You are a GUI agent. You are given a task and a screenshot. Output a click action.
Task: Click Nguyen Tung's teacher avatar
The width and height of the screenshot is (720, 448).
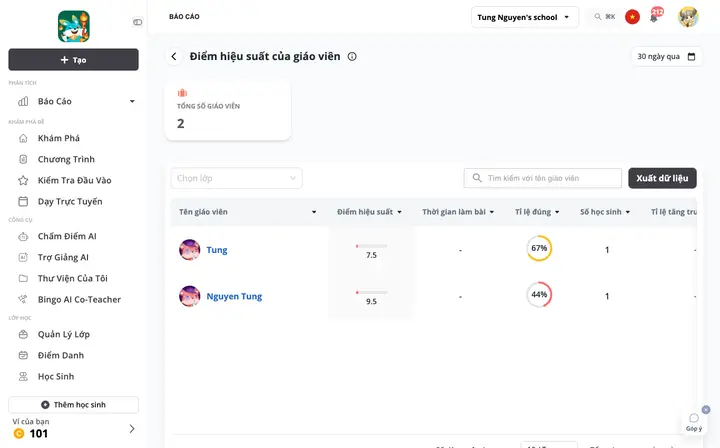tap(189, 297)
